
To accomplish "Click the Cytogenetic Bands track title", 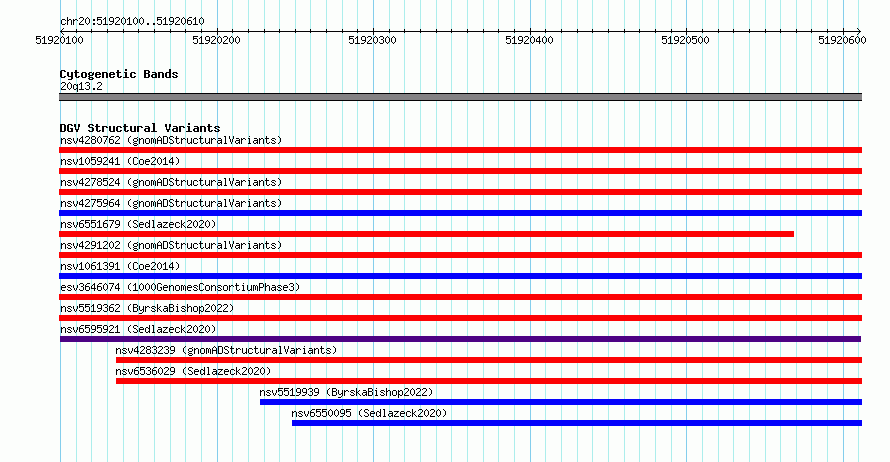I will [x=119, y=74].
